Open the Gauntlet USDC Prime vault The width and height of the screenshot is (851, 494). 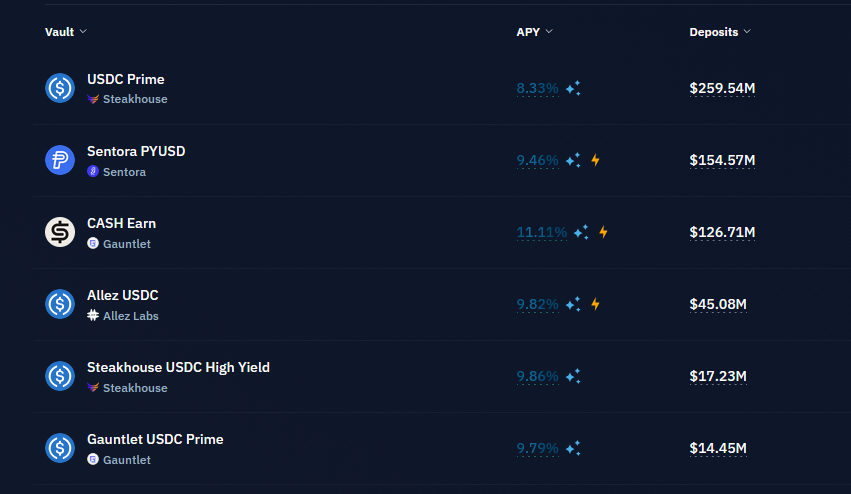pos(155,439)
